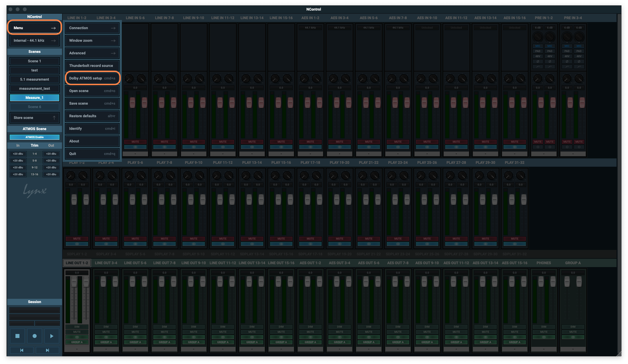Click the Store scene button
The width and height of the screenshot is (628, 364).
pyautogui.click(x=35, y=118)
